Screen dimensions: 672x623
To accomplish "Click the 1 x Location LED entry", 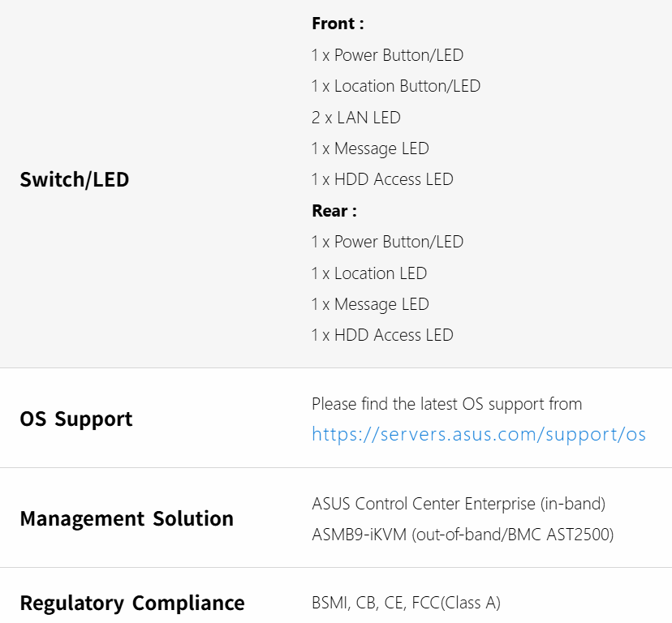I will pos(369,273).
